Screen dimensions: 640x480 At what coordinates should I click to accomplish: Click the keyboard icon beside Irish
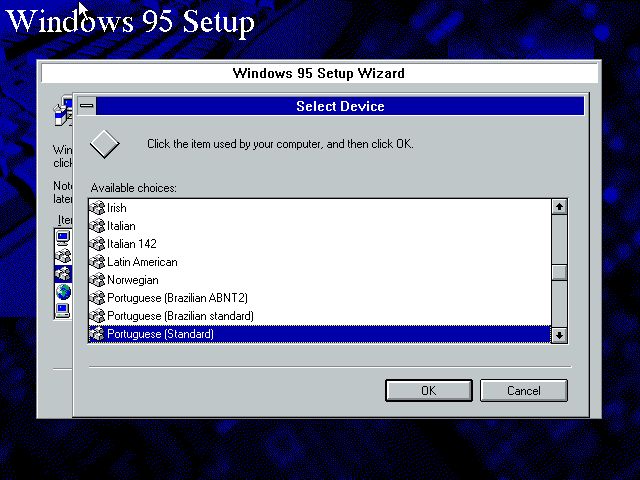[x=97, y=208]
